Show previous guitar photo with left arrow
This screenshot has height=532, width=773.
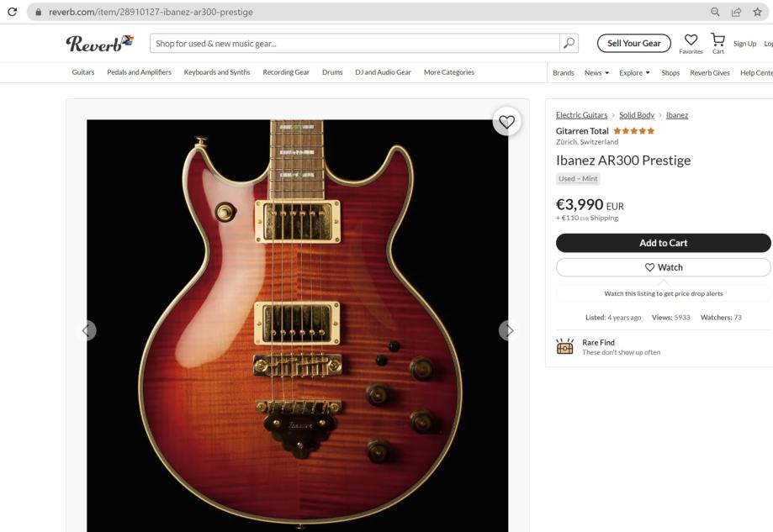[87, 330]
